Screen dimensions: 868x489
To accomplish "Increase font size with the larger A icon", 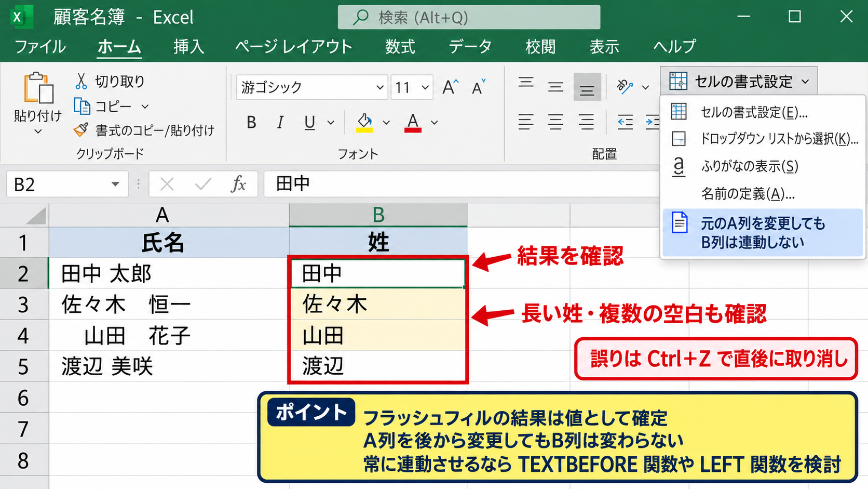I will [451, 87].
